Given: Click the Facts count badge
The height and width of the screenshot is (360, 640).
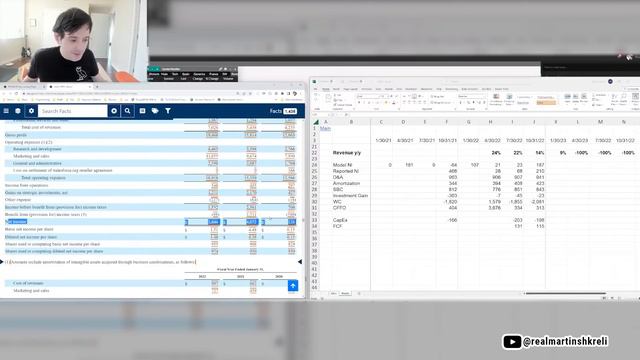Looking at the screenshot, I should [x=290, y=111].
